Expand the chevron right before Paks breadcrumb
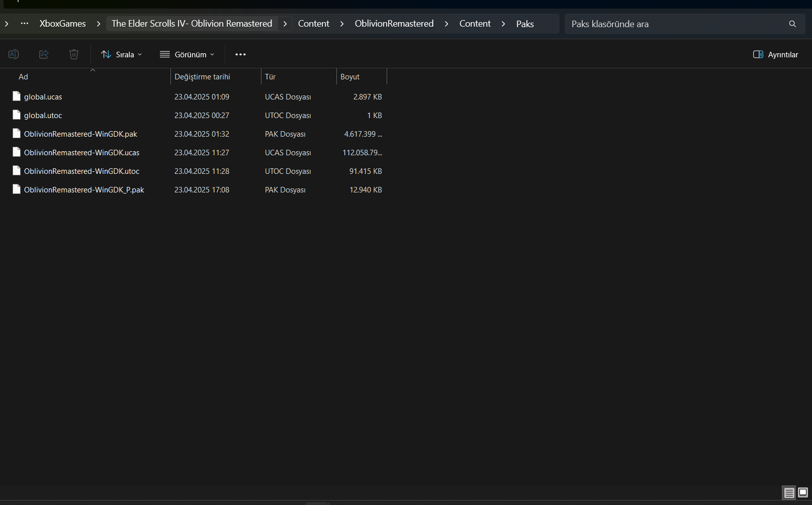812x505 pixels. 503,24
